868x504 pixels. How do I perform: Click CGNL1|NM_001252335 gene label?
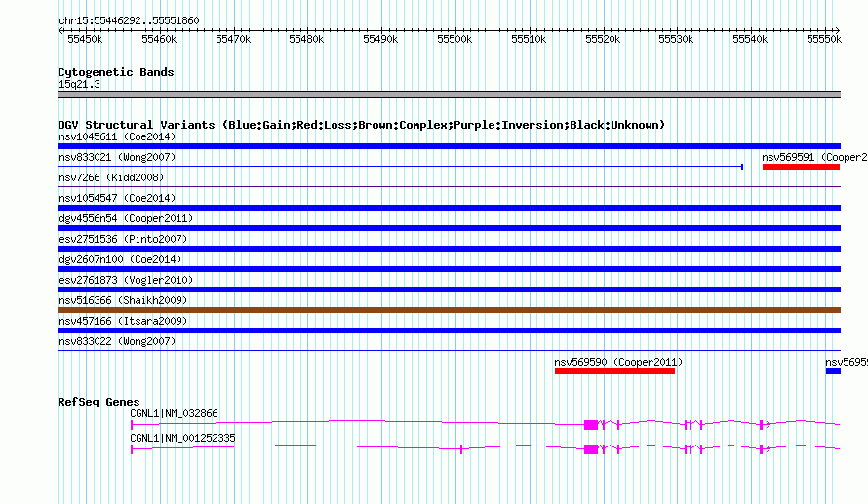point(182,438)
